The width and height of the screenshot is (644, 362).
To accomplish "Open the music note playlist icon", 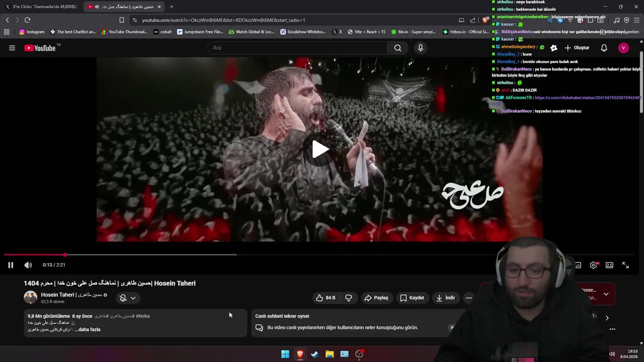I will point(616,20).
